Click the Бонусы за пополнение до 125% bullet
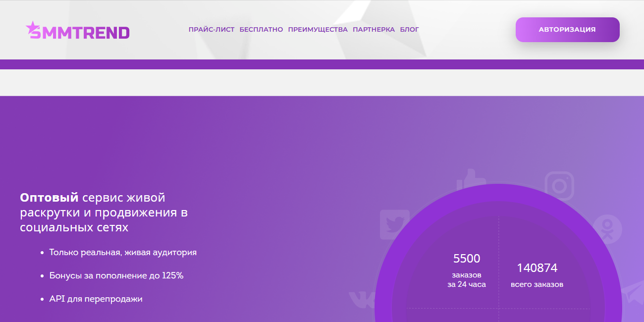The width and height of the screenshot is (644, 322). click(x=116, y=275)
